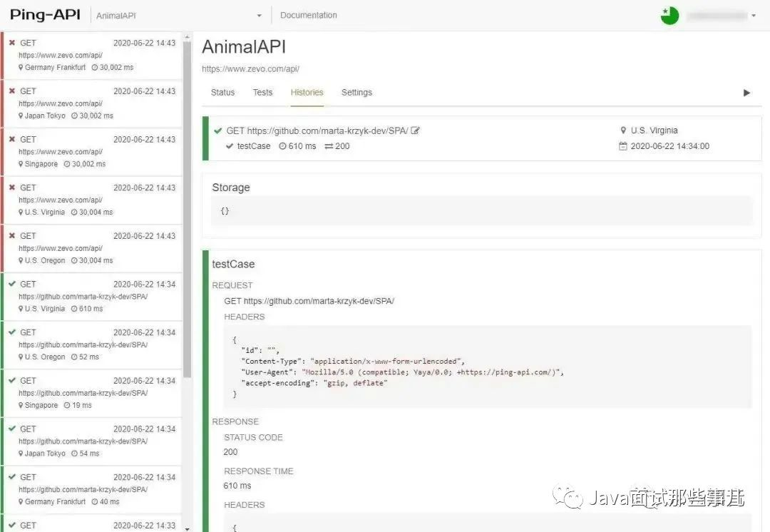Open the Singapore 19 ms history entry
Screen dimensions: 770x532
(92, 392)
